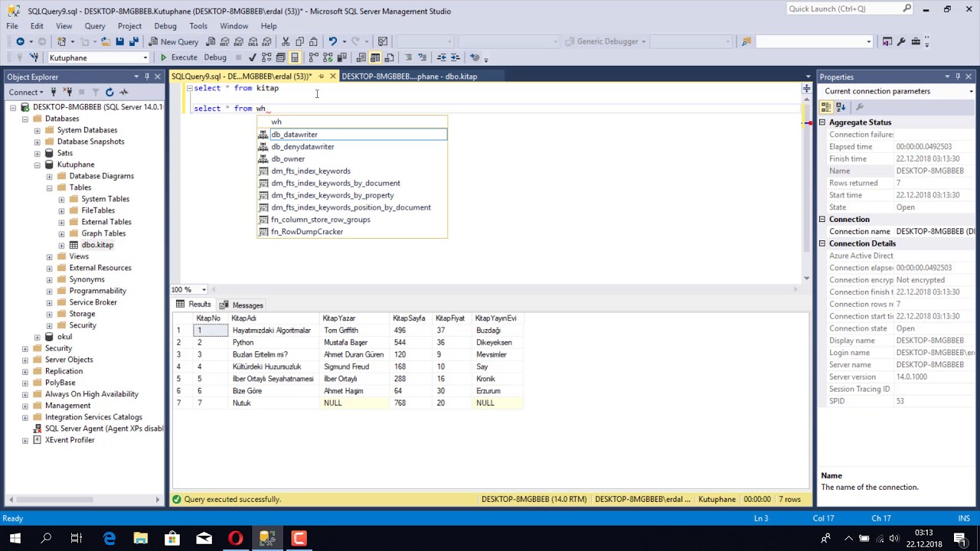
Task: Open the 100 % zoom level dropdown
Action: point(204,290)
